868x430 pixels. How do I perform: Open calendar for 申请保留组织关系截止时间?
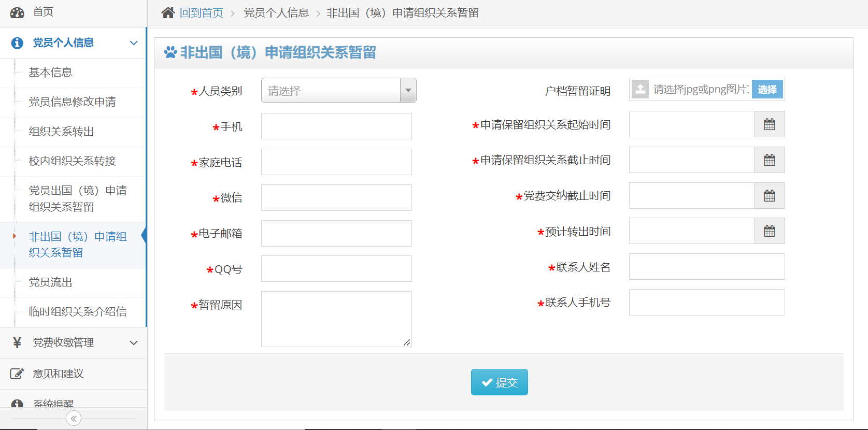769,160
